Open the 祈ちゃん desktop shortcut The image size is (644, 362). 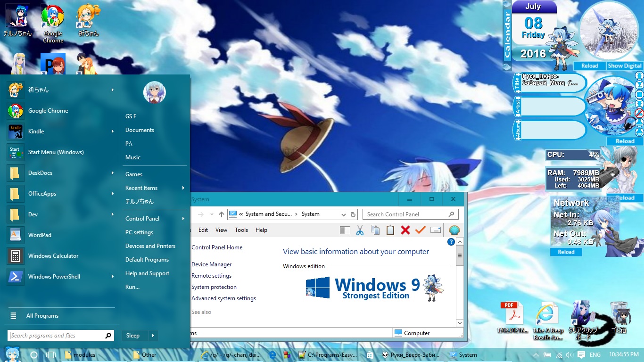88,20
